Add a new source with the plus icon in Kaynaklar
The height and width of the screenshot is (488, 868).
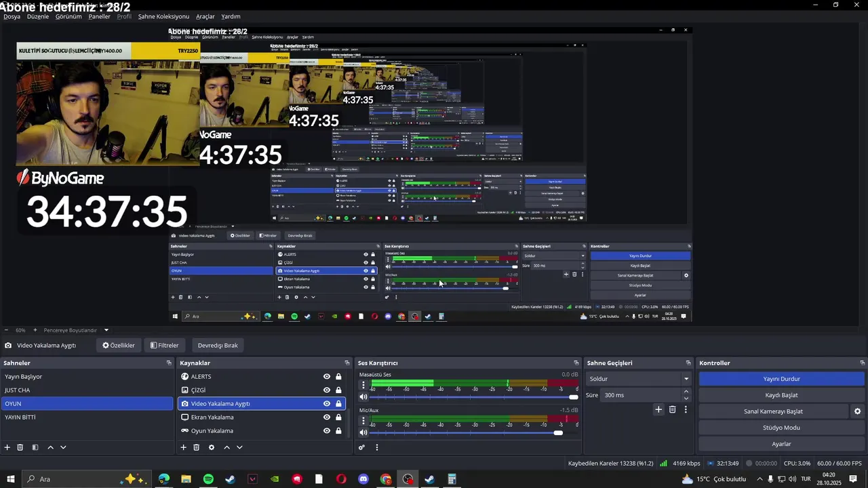click(x=183, y=447)
